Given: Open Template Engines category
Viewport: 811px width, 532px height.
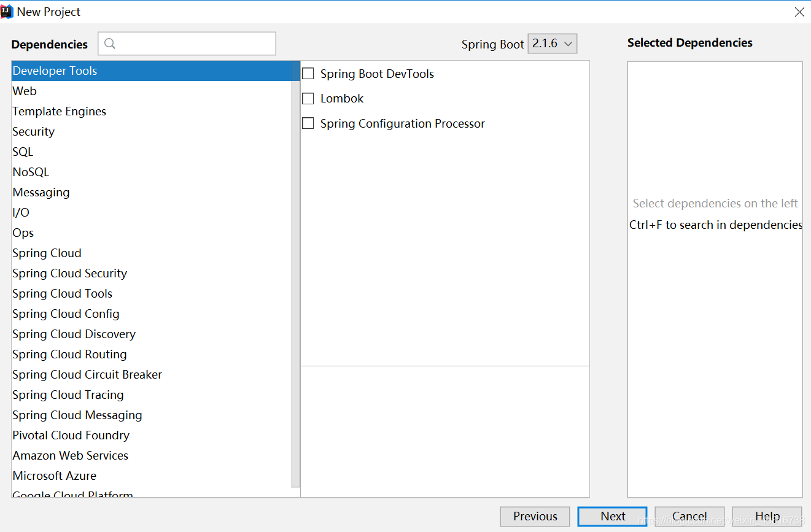Looking at the screenshot, I should (152, 111).
